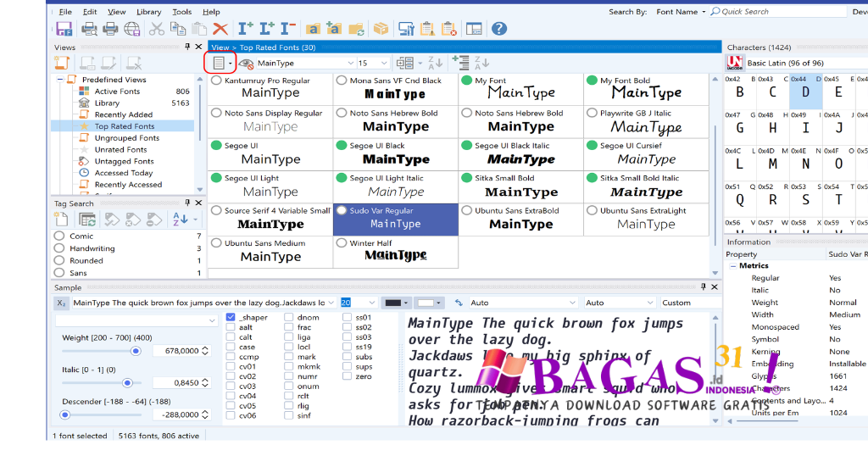Open the Help menu
Viewport: 868px width, 456px height.
point(211,12)
